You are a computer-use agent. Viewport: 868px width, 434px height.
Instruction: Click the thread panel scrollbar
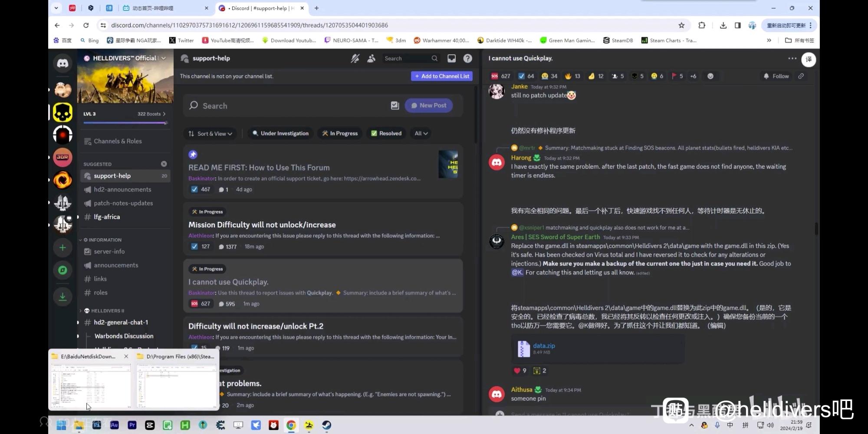(816, 229)
